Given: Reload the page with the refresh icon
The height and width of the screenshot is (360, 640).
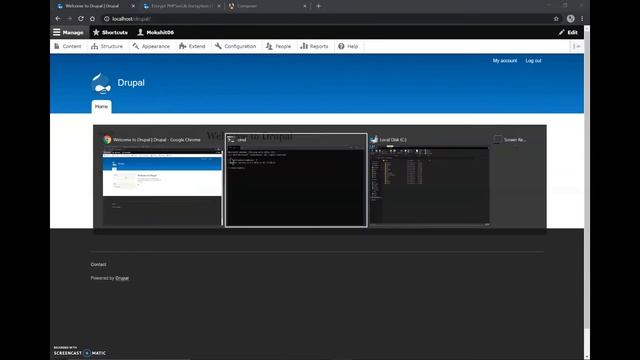Looking at the screenshot, I should click(81, 19).
